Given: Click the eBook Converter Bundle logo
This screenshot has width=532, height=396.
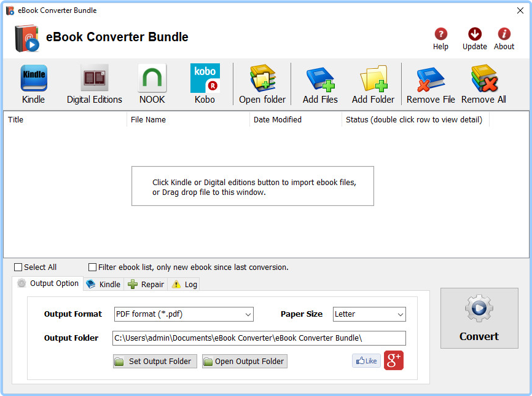Looking at the screenshot, I should click(x=27, y=38).
